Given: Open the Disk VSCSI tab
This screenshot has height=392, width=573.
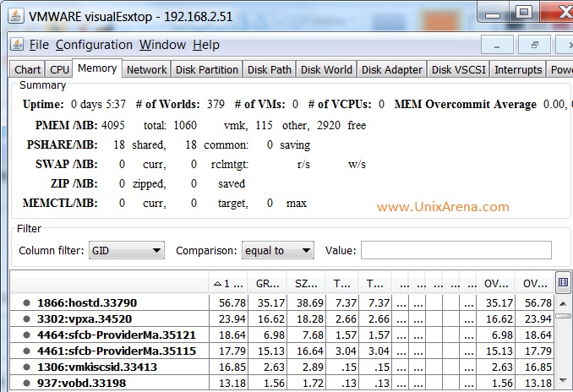Looking at the screenshot, I should click(459, 69).
